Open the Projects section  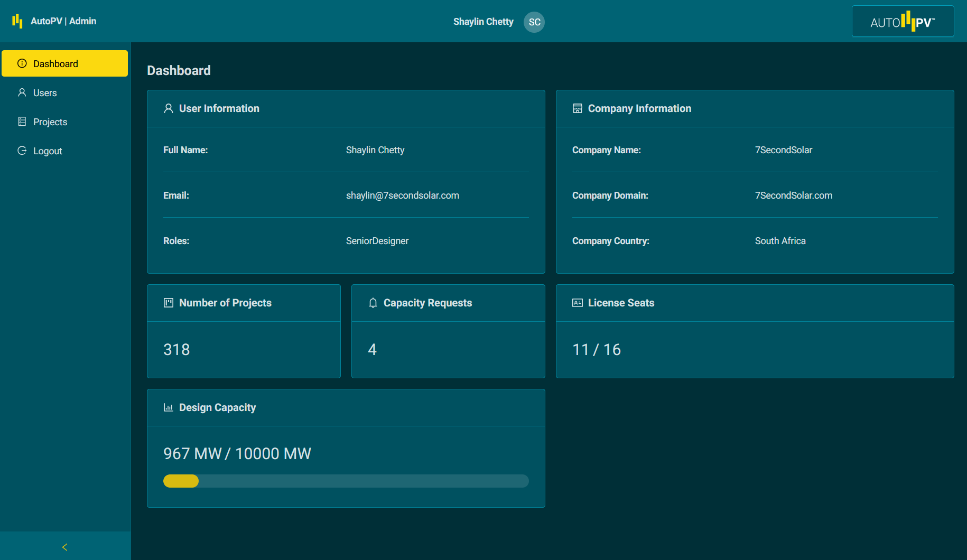(50, 122)
